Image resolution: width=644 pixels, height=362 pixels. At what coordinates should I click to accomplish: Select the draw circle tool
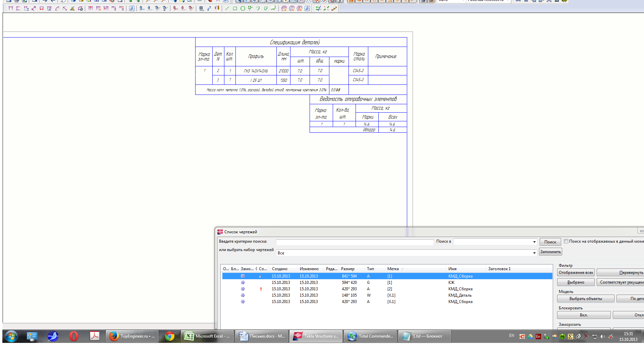click(243, 8)
